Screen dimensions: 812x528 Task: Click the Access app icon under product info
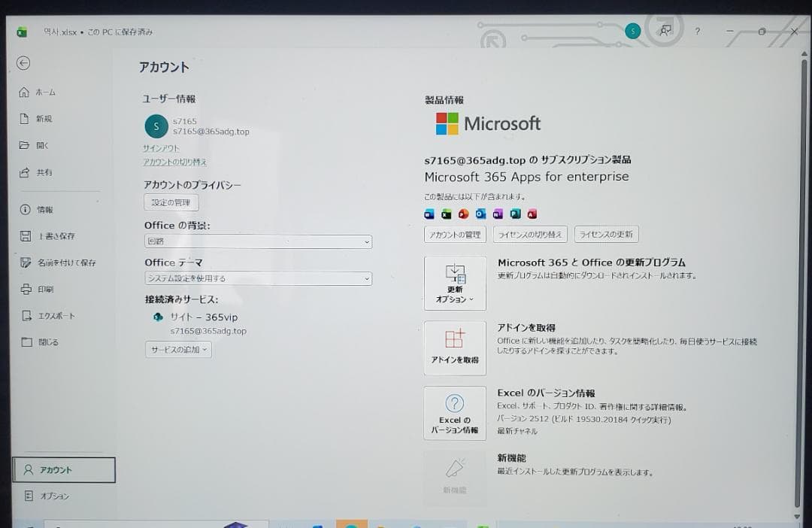click(x=532, y=214)
